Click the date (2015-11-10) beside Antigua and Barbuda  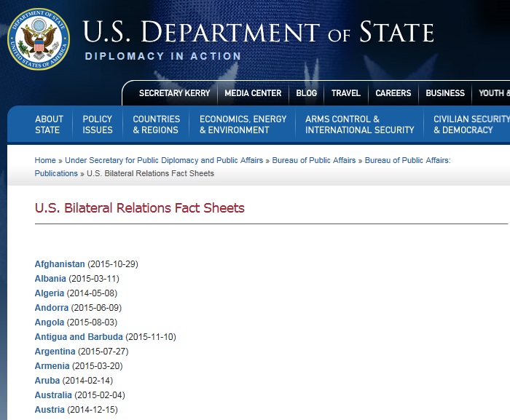click(151, 337)
